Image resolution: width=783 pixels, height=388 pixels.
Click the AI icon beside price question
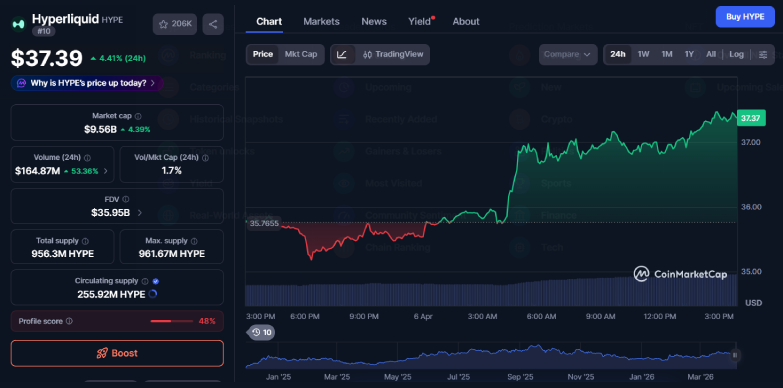[x=21, y=83]
